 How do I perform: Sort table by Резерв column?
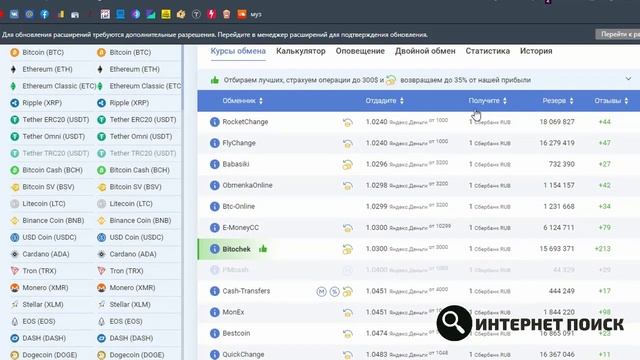pos(558,101)
